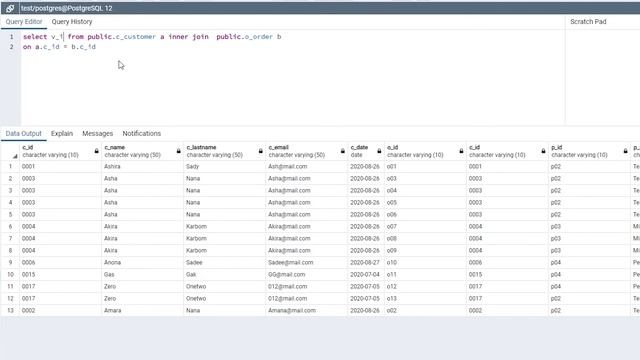
Task: Click 'o_order' table name in the query
Action: (x=258, y=37)
